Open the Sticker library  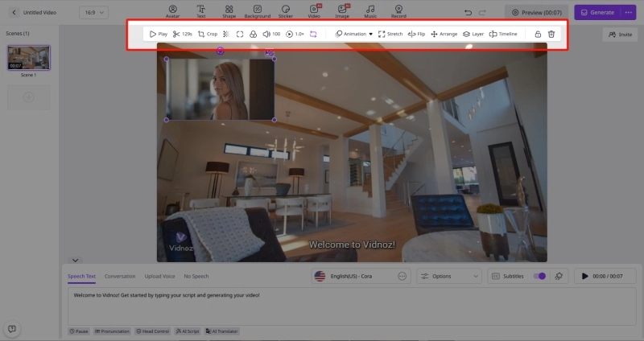[286, 11]
